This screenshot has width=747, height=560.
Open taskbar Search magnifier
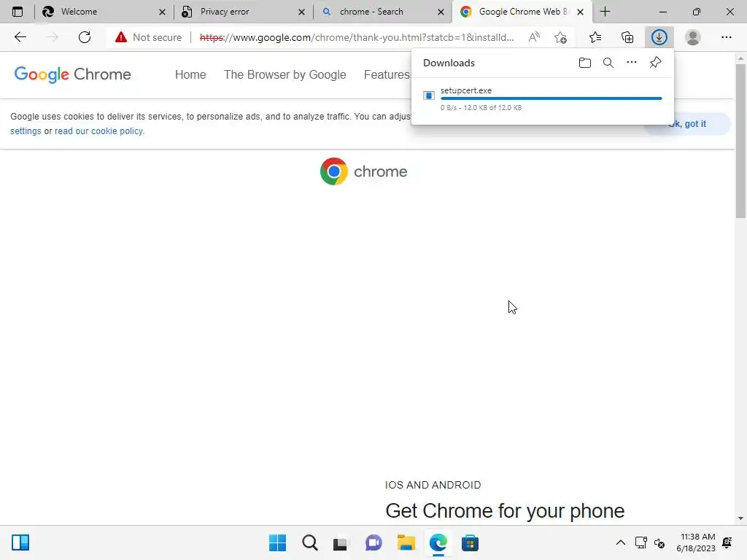click(310, 542)
